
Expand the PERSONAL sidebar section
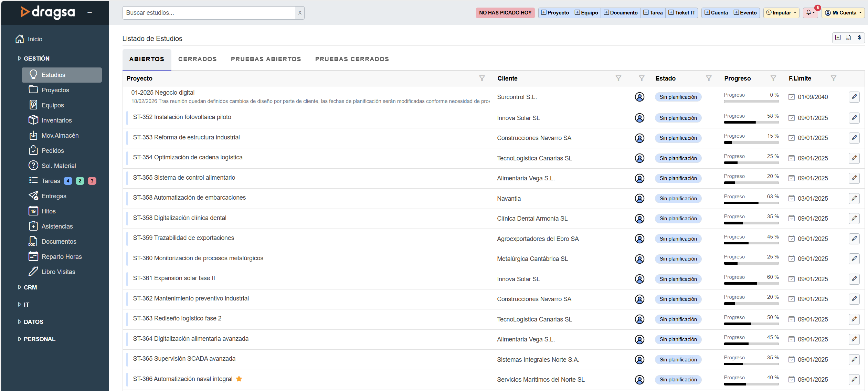39,339
